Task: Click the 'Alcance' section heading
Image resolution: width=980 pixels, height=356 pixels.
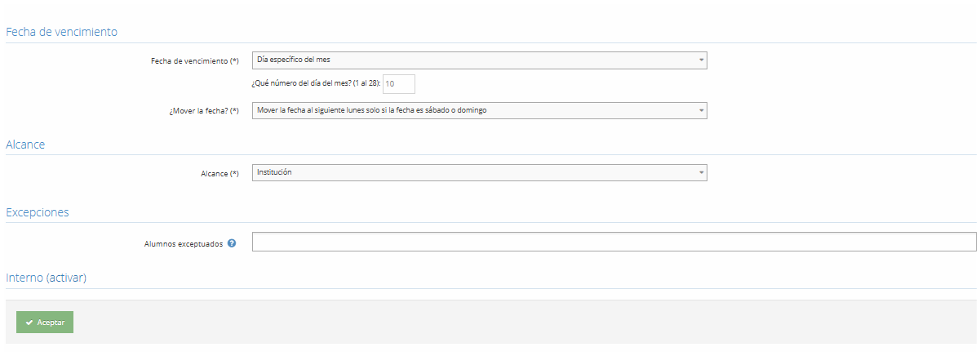Action: pos(25,145)
